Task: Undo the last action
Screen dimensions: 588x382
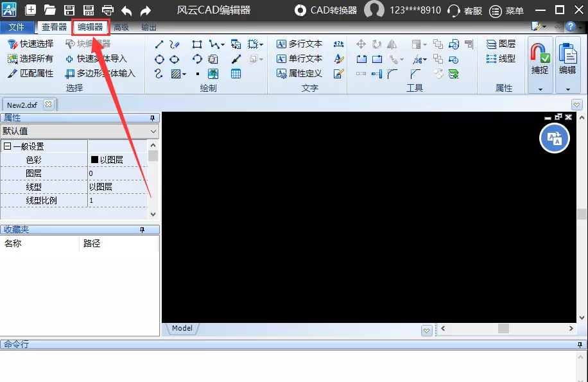Action: click(x=126, y=10)
